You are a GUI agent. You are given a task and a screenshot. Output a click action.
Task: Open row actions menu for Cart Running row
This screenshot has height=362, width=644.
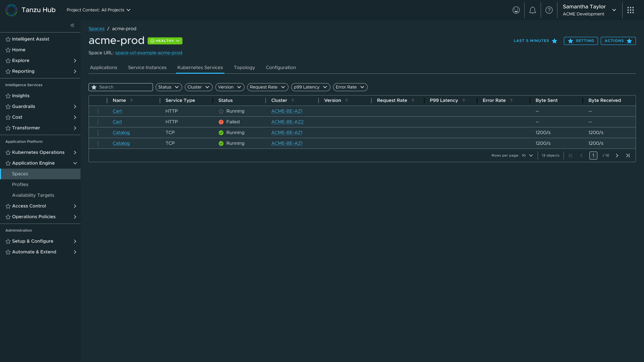[98, 111]
